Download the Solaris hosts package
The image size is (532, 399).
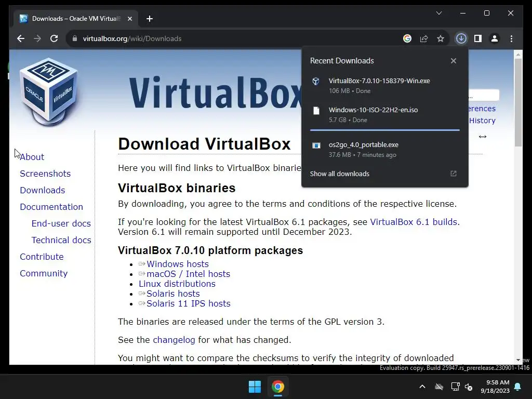[173, 294]
